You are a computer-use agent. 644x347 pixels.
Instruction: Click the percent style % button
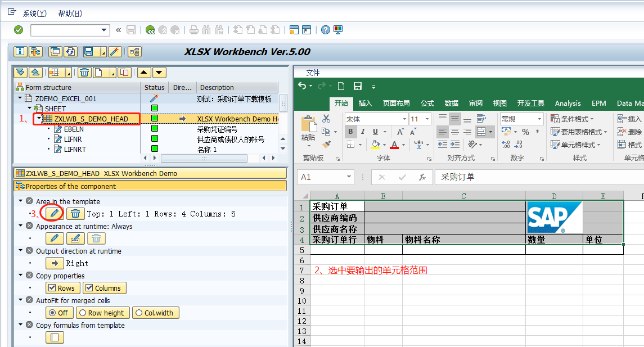pyautogui.click(x=526, y=132)
